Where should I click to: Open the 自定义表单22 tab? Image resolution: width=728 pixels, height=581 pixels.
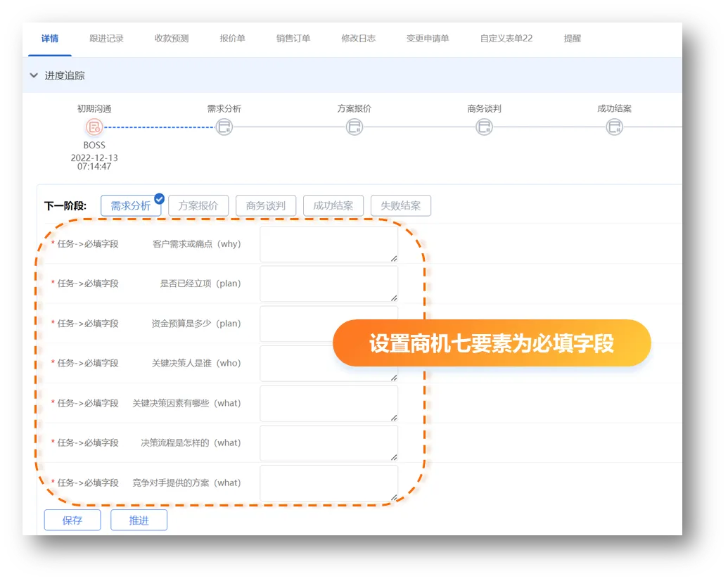(506, 39)
